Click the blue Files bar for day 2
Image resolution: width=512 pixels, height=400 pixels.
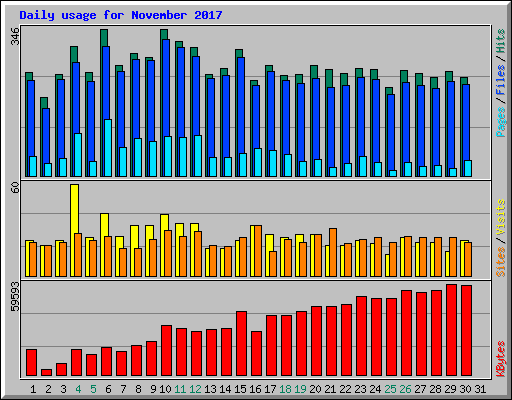tap(46, 142)
